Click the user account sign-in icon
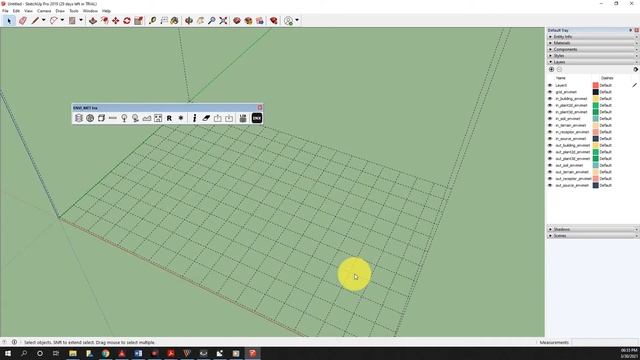 pos(289,20)
